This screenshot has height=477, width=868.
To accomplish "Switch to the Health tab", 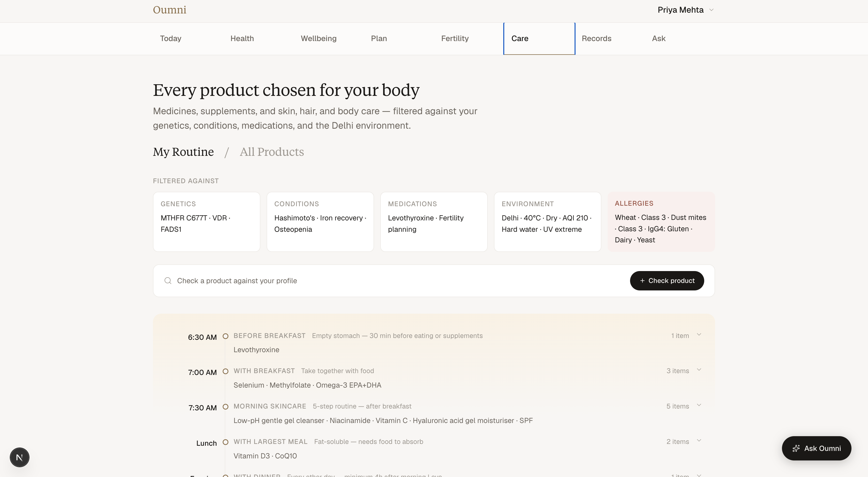I will [242, 39].
